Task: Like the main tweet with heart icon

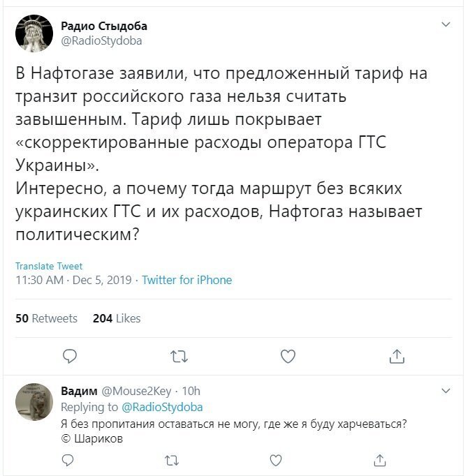Action: [288, 357]
